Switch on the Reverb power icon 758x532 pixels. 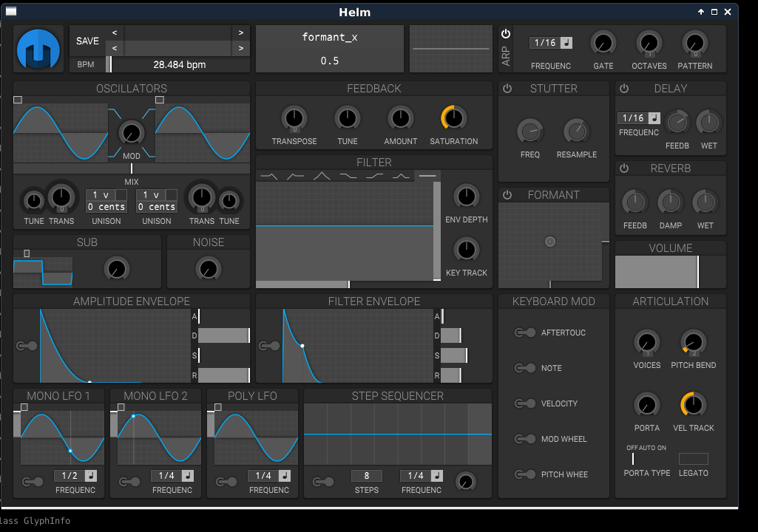point(624,168)
